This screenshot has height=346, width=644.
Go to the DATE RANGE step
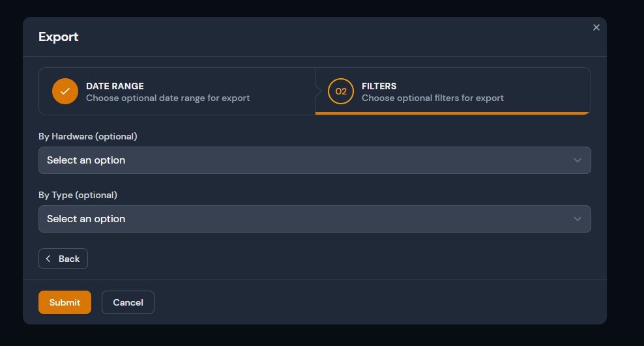click(115, 86)
